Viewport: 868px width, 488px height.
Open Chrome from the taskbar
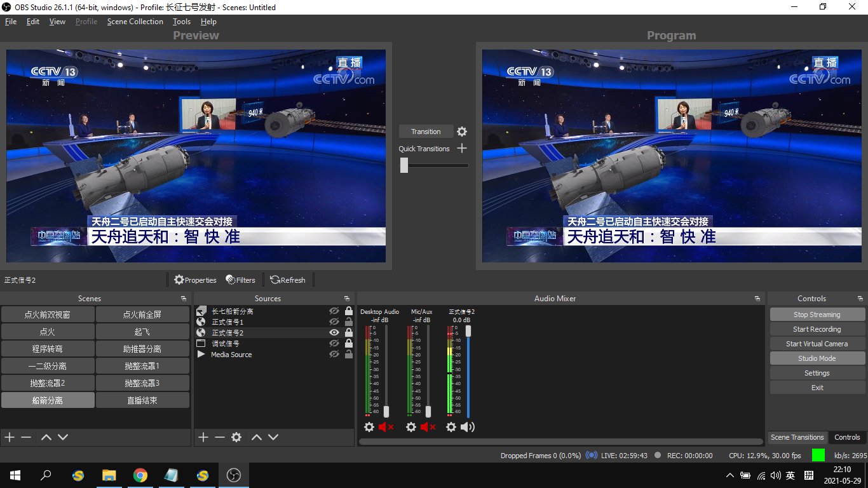(x=140, y=475)
